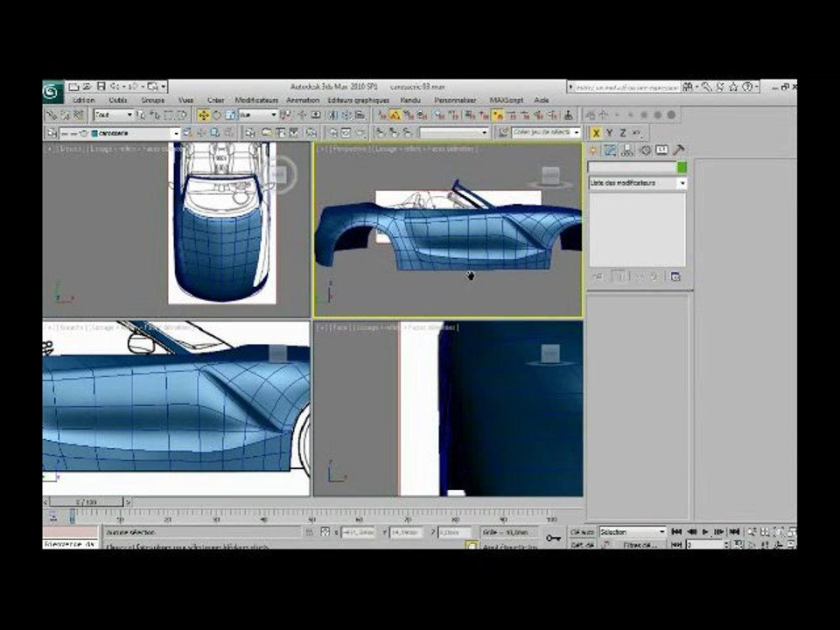Open the Help question mark icon
Viewport: 840px width, 630px height.
click(x=747, y=87)
